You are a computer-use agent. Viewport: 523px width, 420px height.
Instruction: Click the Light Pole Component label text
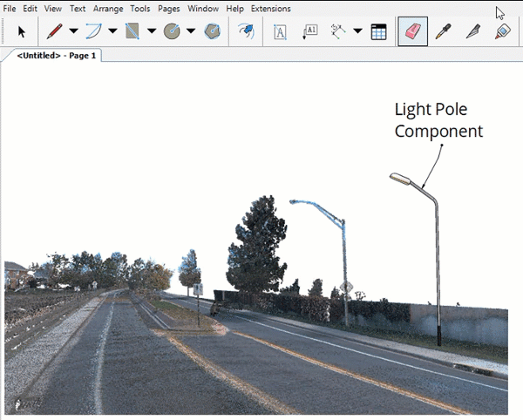coord(438,121)
